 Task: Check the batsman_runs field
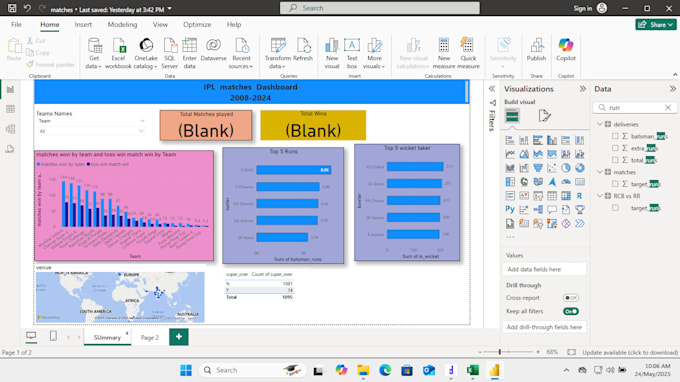pos(615,136)
